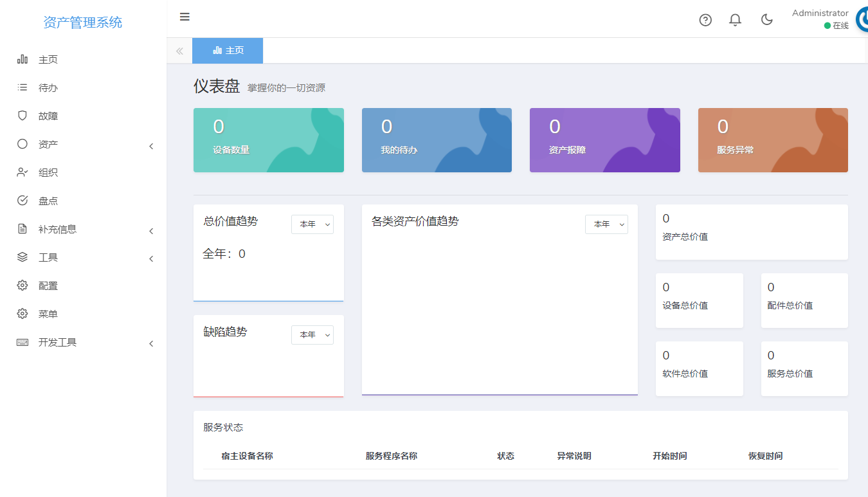This screenshot has height=497, width=868.
Task: Click the shield icon beside 故障
Action: coord(22,116)
